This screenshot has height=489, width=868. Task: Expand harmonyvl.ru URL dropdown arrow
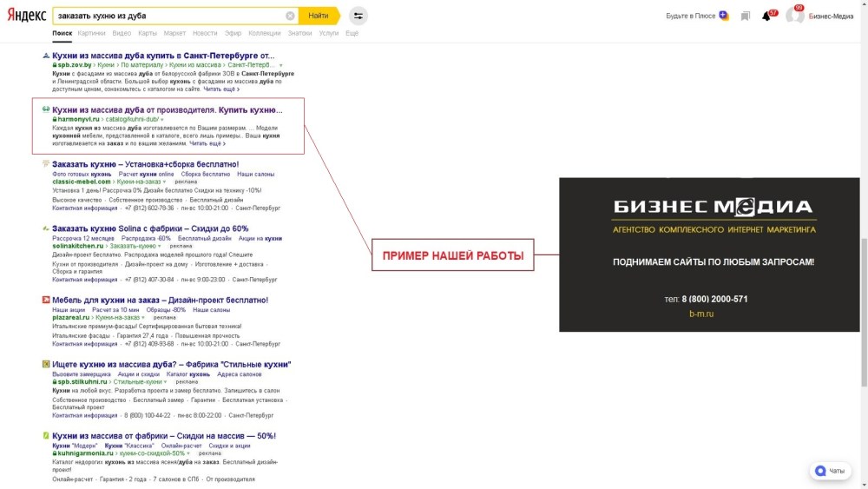tap(162, 120)
